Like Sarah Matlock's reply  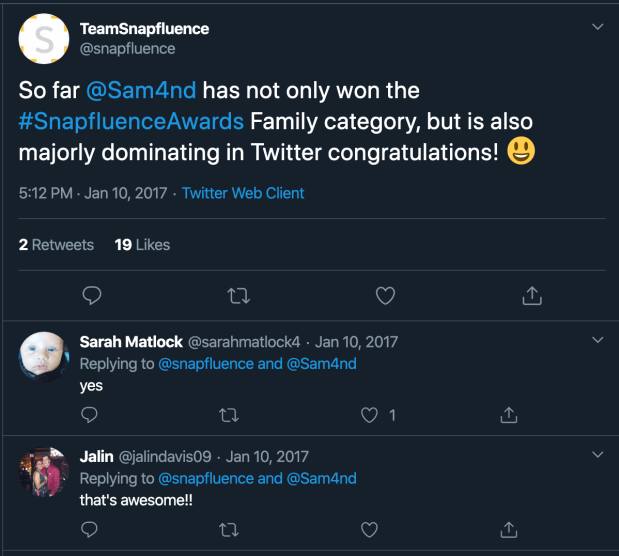pos(369,414)
